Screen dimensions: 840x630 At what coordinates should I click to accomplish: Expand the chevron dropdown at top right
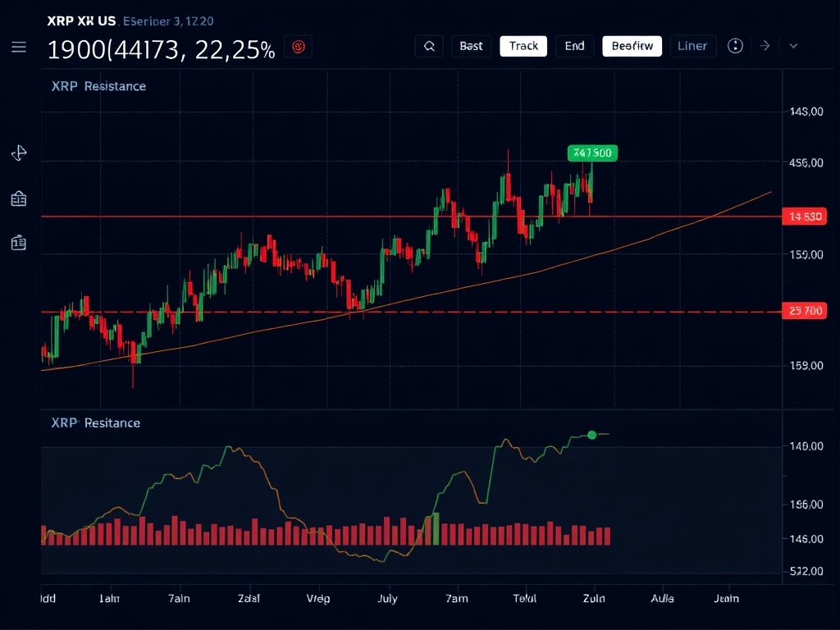tap(793, 46)
